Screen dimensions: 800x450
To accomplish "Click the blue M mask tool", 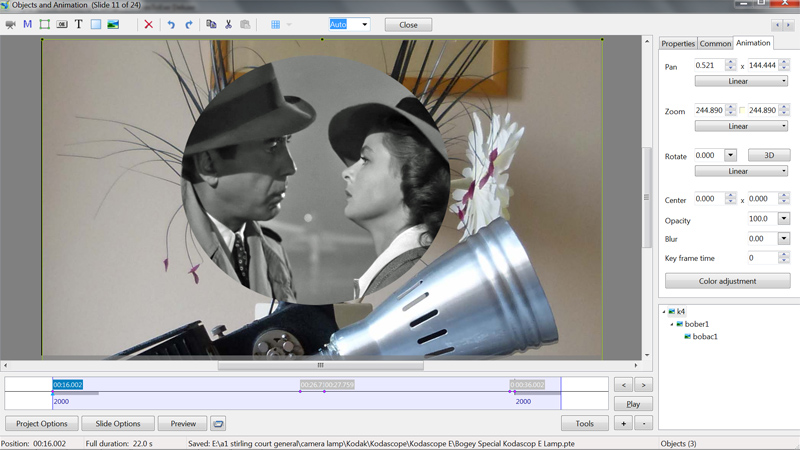I will (x=28, y=24).
